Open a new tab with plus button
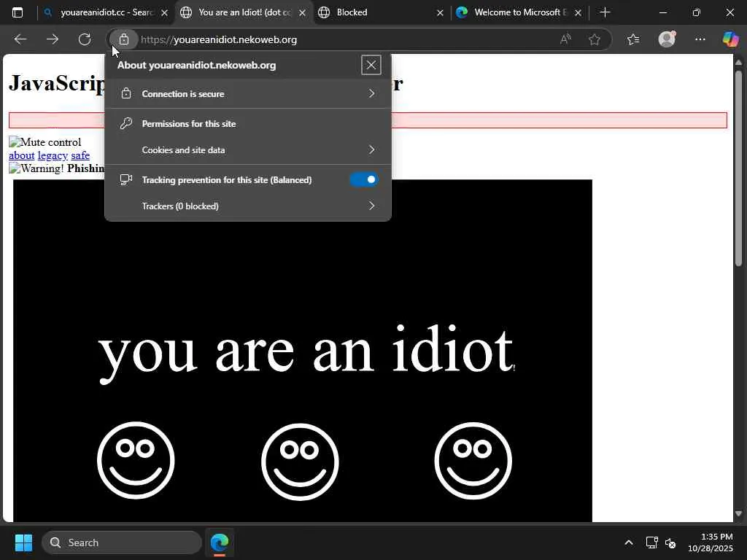This screenshot has height=560, width=747. pos(605,12)
